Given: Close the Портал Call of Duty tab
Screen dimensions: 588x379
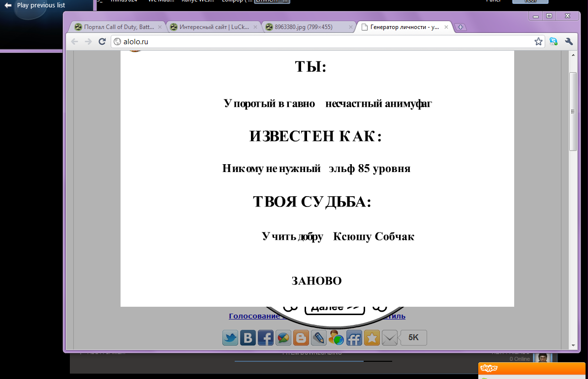Looking at the screenshot, I should pos(160,27).
